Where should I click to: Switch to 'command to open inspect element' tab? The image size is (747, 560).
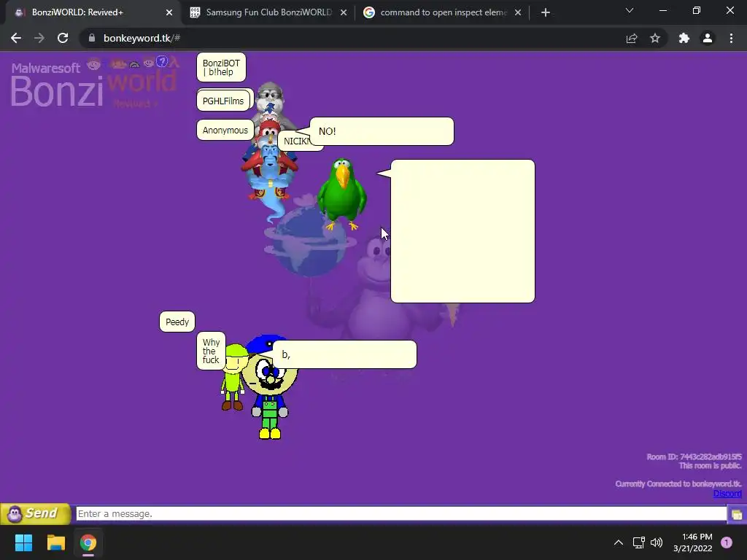coord(443,12)
